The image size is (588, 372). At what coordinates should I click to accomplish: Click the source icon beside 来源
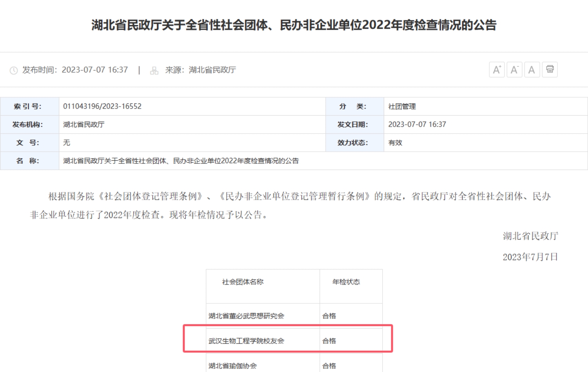click(x=154, y=71)
